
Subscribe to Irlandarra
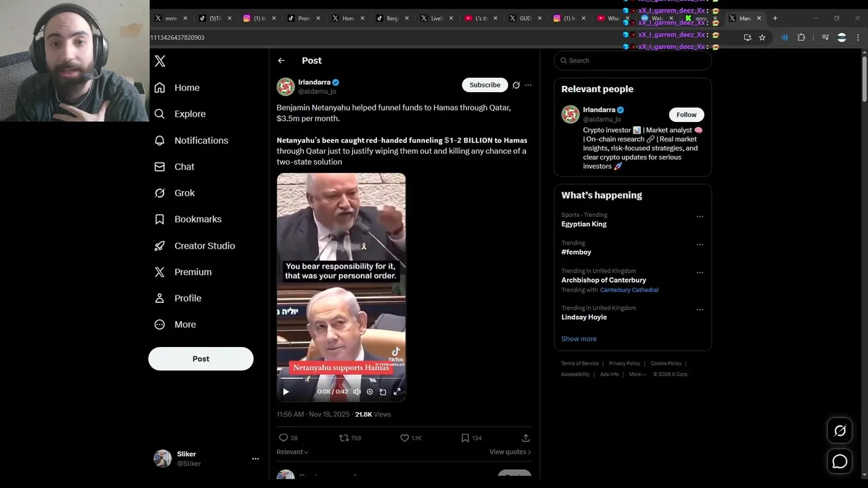[x=485, y=85]
